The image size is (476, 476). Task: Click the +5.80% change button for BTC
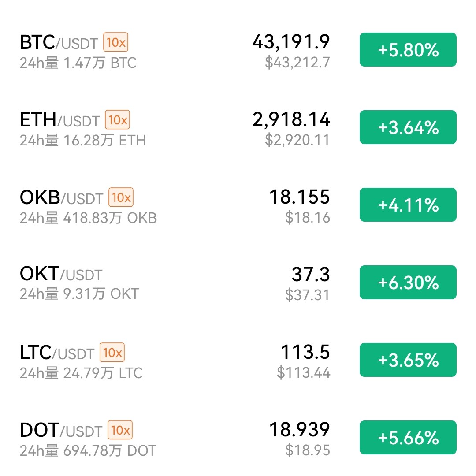[x=408, y=49]
